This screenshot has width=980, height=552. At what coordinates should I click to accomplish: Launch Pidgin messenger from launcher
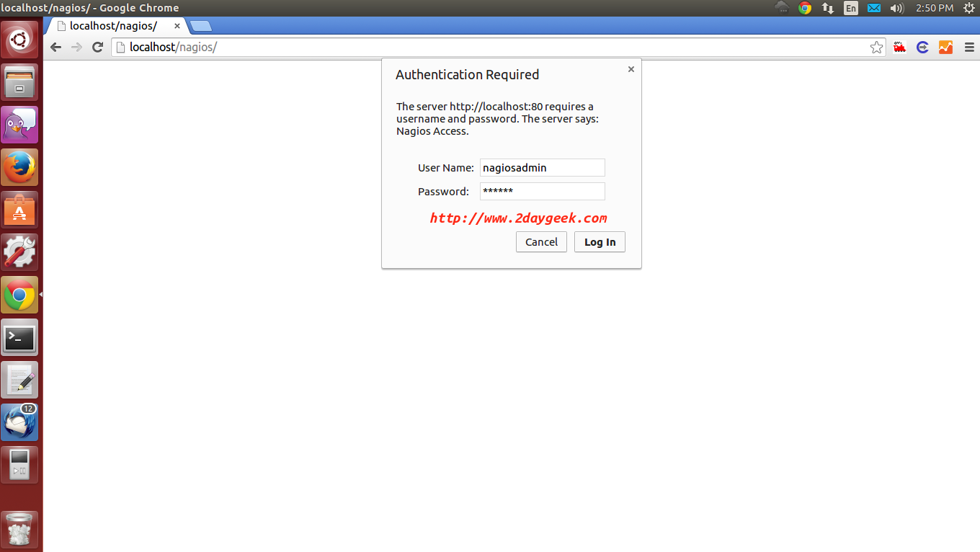tap(20, 125)
